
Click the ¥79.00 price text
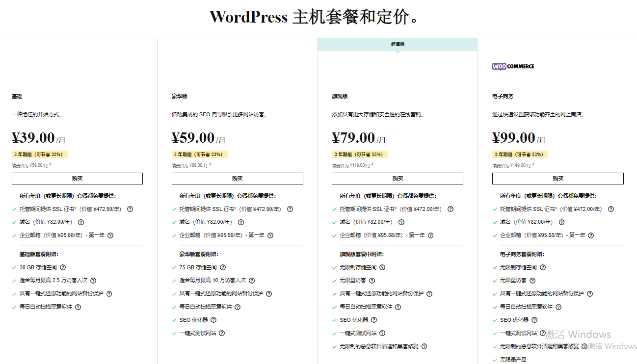353,138
